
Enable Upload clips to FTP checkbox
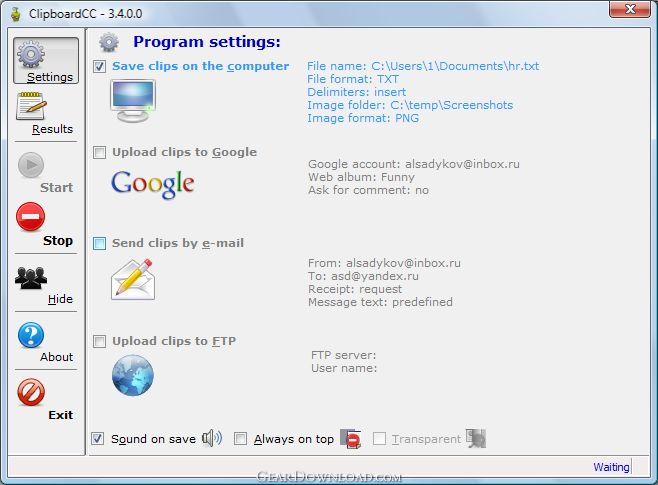point(99,342)
